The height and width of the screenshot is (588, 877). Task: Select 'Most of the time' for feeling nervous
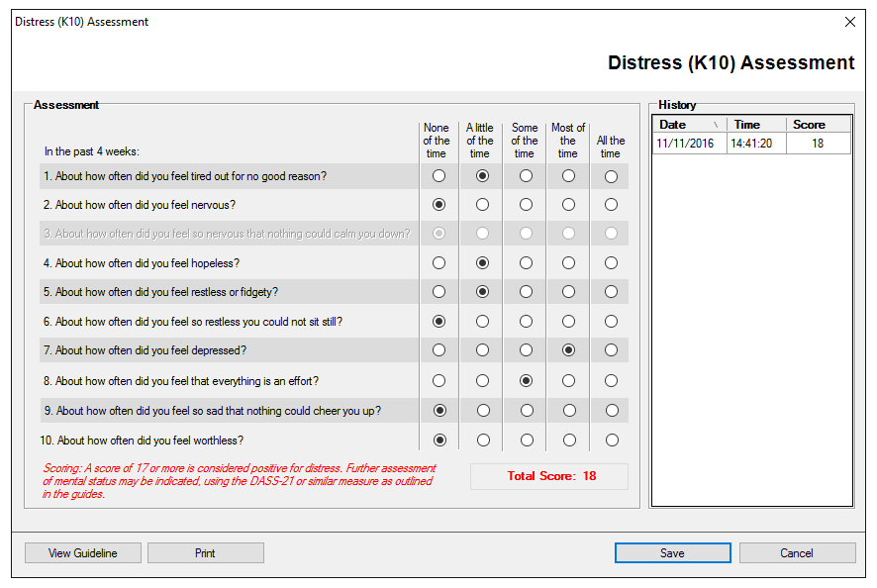click(568, 205)
